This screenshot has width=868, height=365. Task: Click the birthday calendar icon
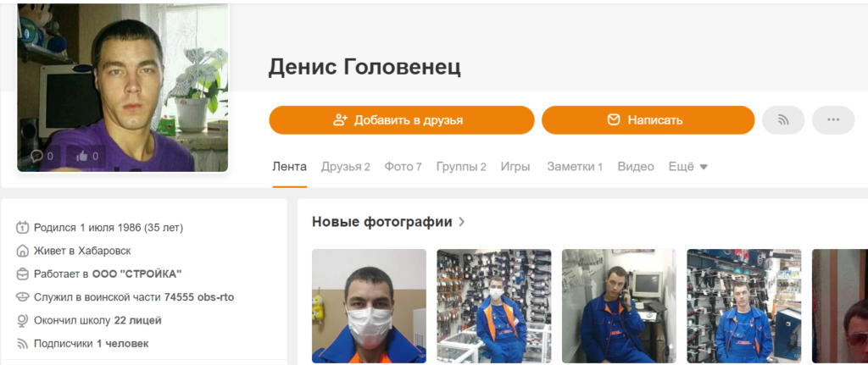[22, 227]
